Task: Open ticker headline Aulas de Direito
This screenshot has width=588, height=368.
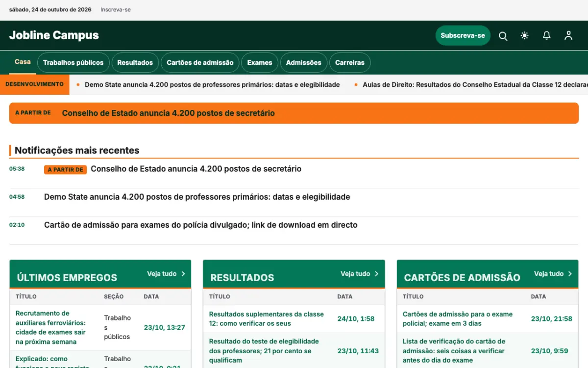Action: 475,84
